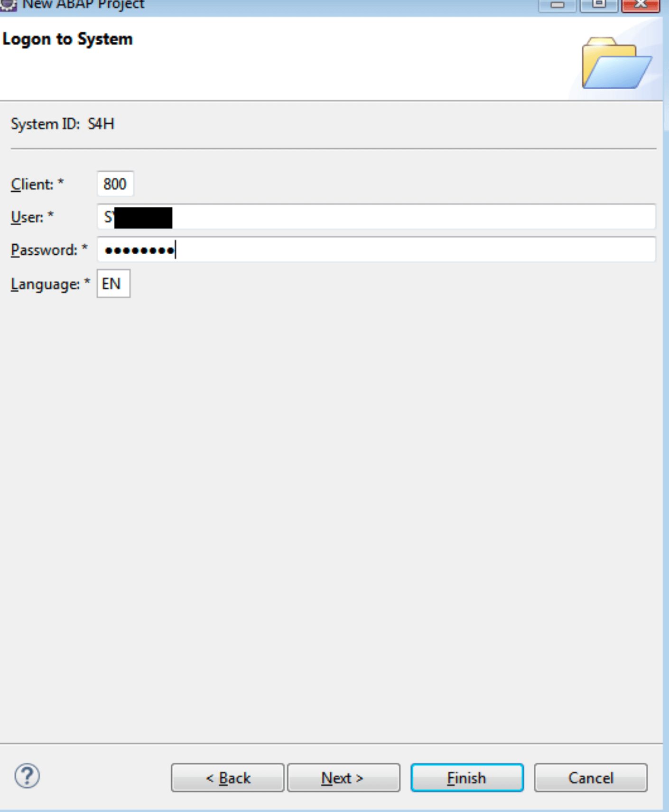The width and height of the screenshot is (669, 812).
Task: Close the dialog with the red X
Action: pyautogui.click(x=641, y=5)
